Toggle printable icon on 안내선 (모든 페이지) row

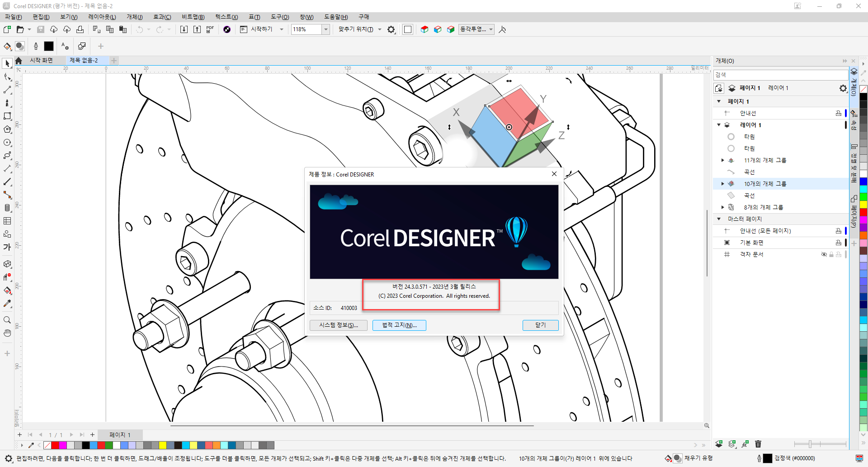coord(839,231)
